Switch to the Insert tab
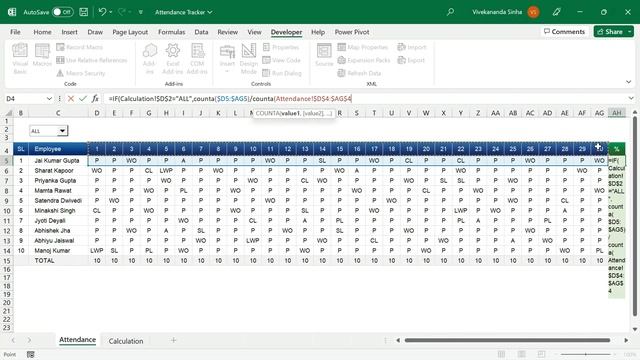The width and height of the screenshot is (640, 360). [69, 32]
